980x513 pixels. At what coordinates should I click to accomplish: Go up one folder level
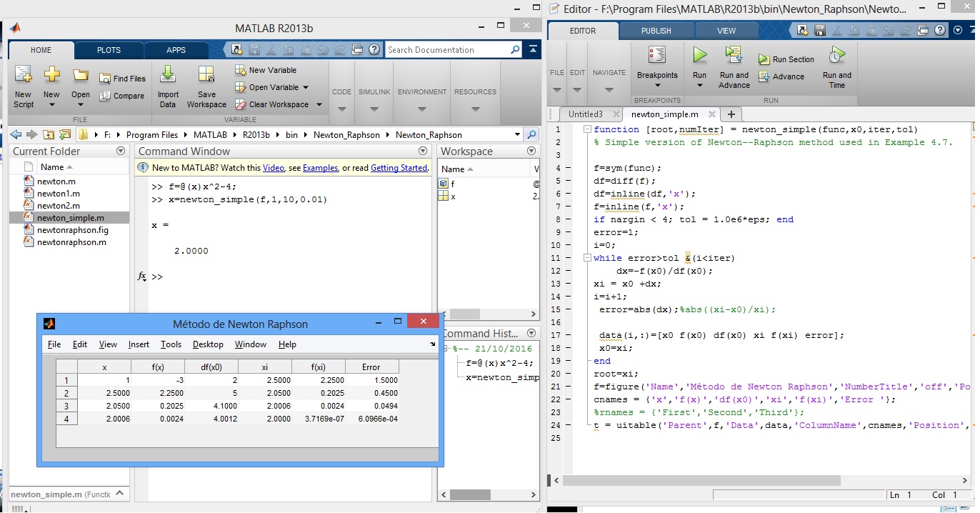(x=49, y=134)
